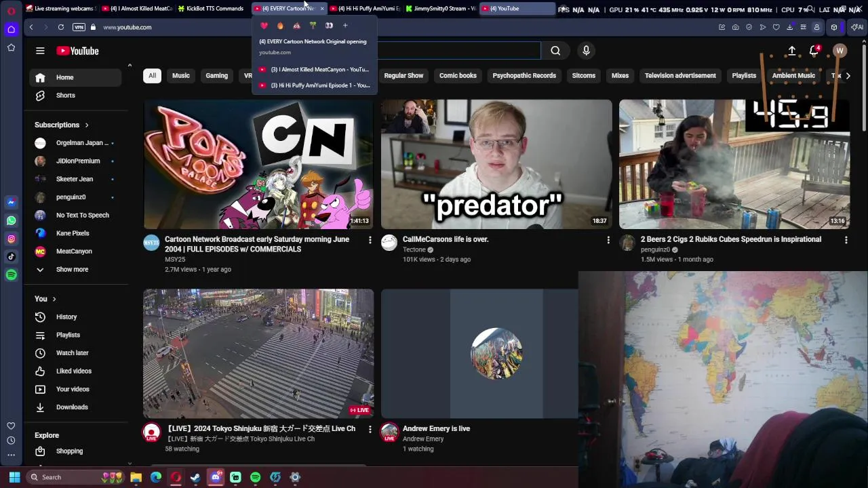Open options for Rubiks Cubes Speedrun video

846,240
